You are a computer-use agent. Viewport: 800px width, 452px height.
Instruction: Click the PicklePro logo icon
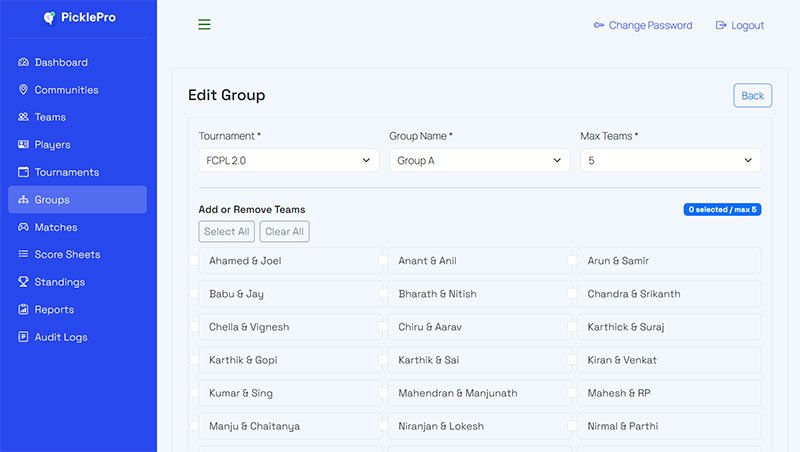pyautogui.click(x=49, y=18)
